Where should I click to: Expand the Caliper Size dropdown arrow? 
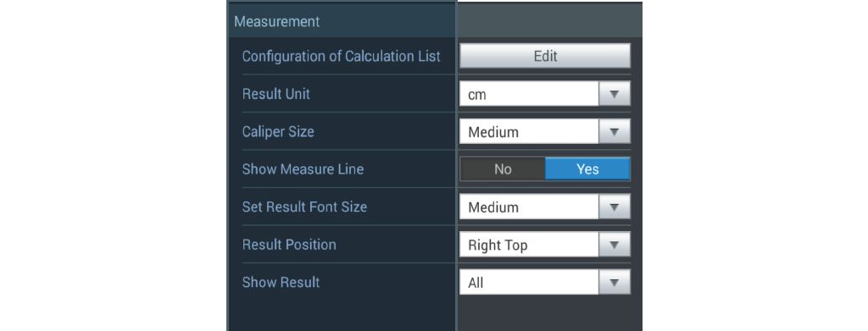click(614, 131)
